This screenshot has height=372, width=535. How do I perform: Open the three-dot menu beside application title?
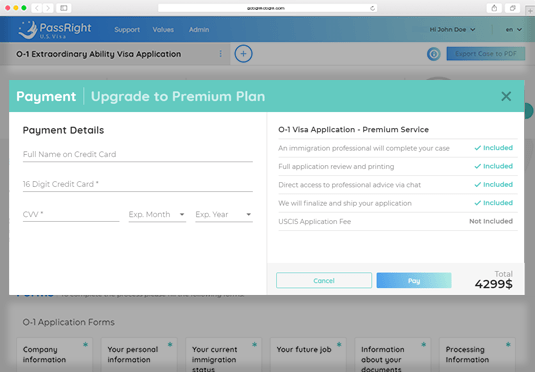coord(220,54)
